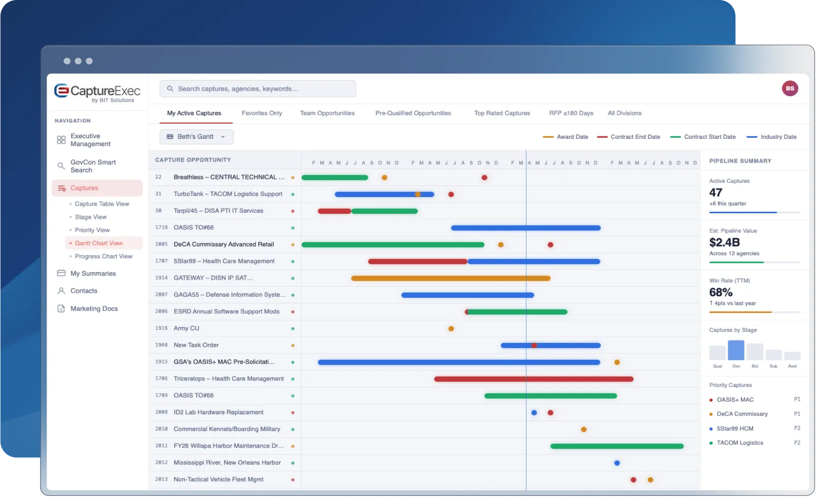Screen dimensions: 821x504
Task: Click orange Army CU milestone dot
Action: [x=451, y=329]
